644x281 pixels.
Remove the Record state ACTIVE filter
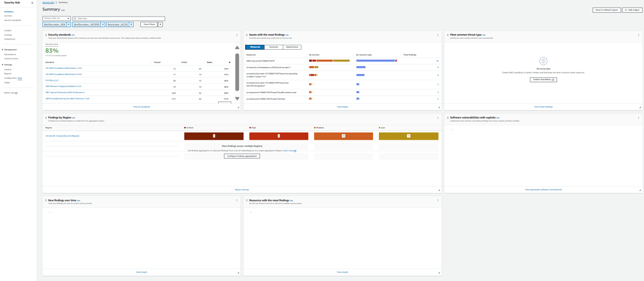pyautogui.click(x=131, y=24)
